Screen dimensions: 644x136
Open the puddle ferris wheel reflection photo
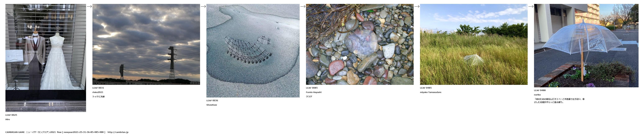click(253, 50)
